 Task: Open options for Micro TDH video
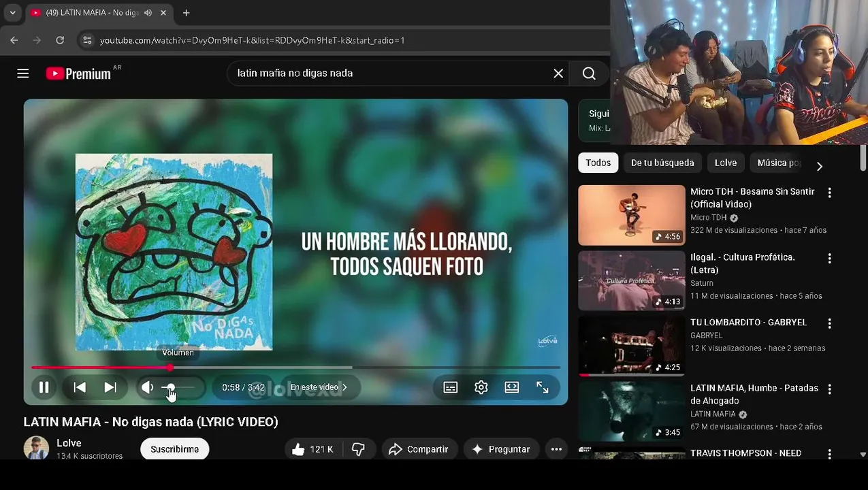[x=829, y=193]
